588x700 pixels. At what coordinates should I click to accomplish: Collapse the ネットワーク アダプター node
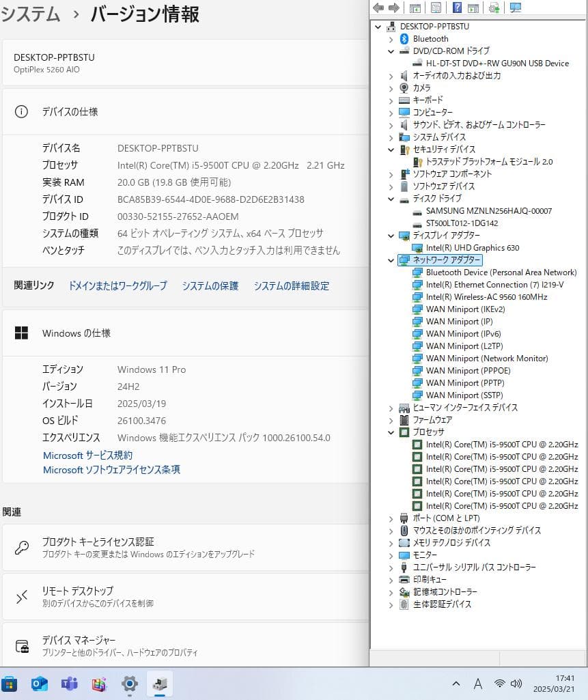pyautogui.click(x=390, y=260)
